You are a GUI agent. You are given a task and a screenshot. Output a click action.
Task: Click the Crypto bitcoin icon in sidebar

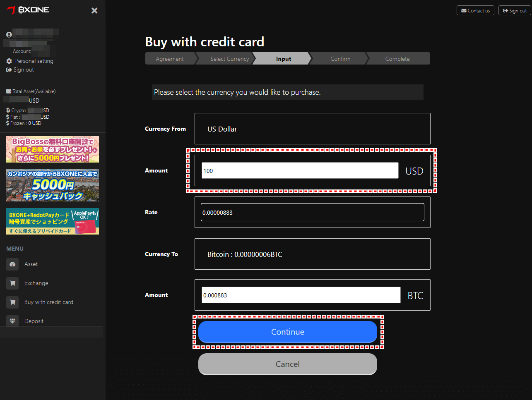(x=8, y=110)
